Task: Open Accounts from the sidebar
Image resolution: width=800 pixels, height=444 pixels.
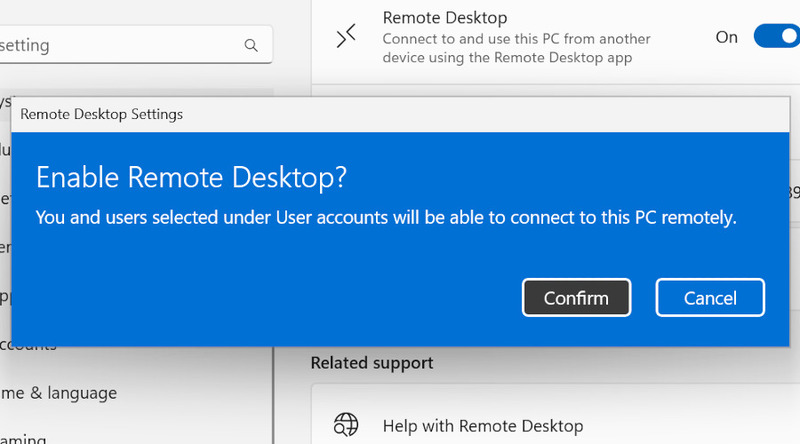Action: (28, 345)
